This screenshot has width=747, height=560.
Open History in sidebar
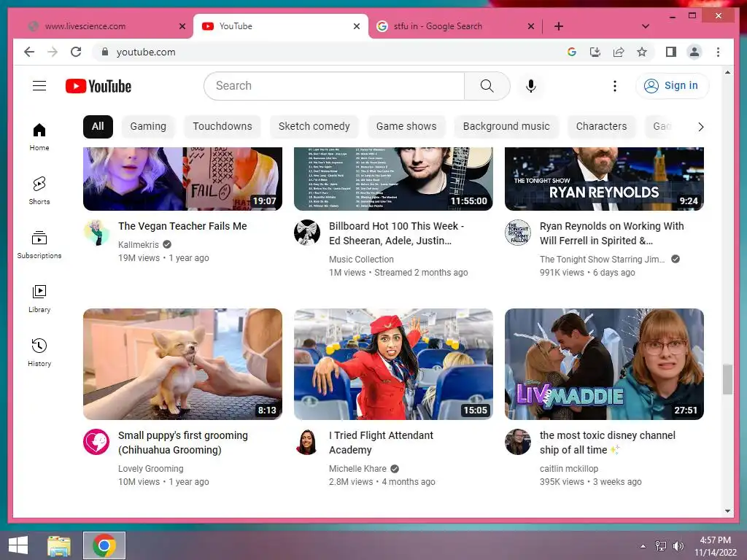(39, 352)
